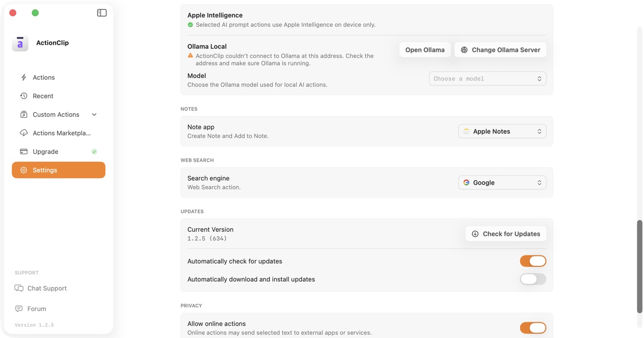
Task: Click the vertical scrollbar thumb
Action: click(x=640, y=267)
